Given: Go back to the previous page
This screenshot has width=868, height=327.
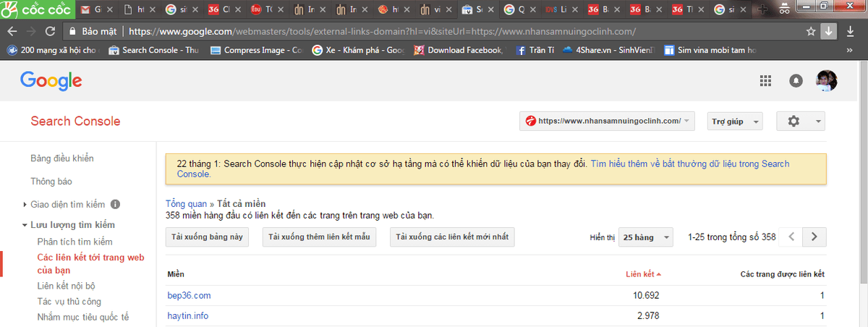Looking at the screenshot, I should point(11,32).
